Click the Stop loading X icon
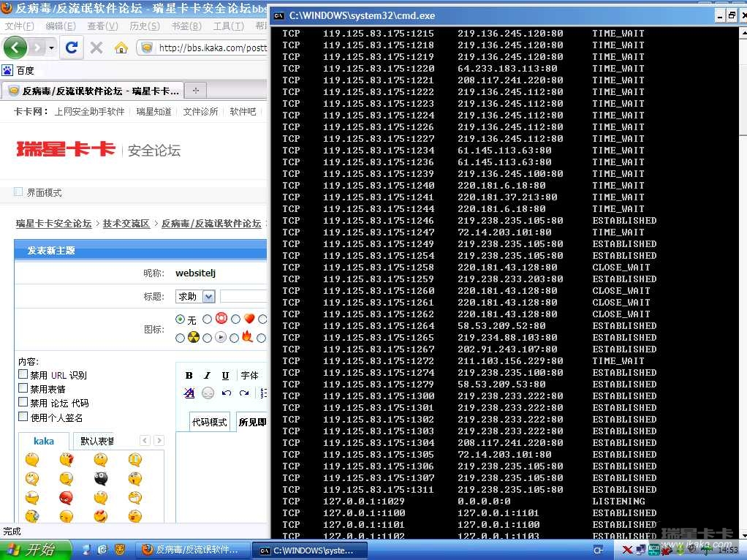This screenshot has height=560, width=747. click(x=96, y=48)
